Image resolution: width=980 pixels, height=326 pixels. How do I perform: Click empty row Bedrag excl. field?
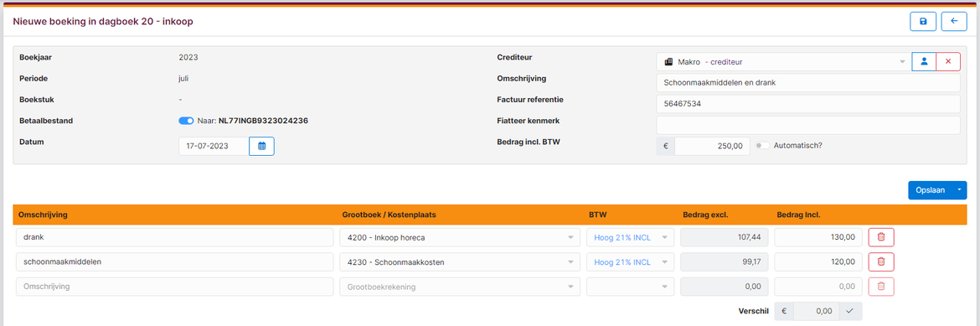click(x=724, y=287)
